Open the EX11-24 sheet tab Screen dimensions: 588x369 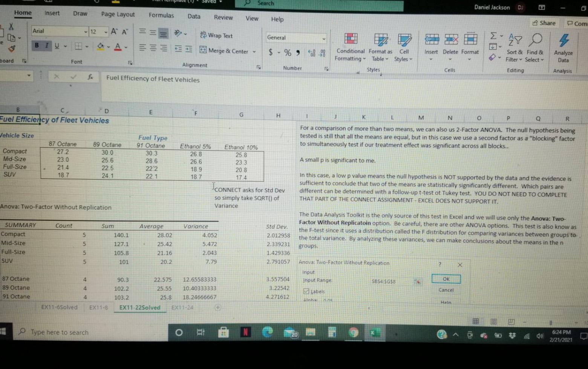tap(182, 308)
